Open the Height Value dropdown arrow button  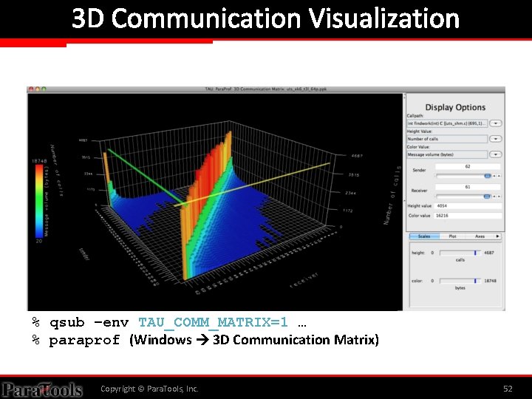tap(496, 139)
